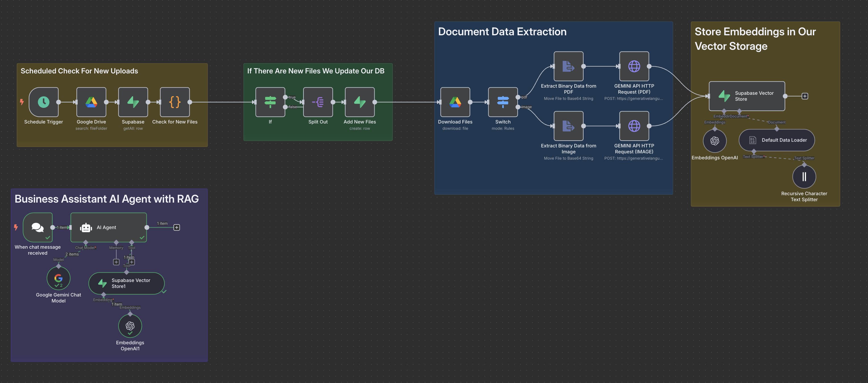Open the Split Out node
Screen dimensions: 868x383
(x=318, y=102)
